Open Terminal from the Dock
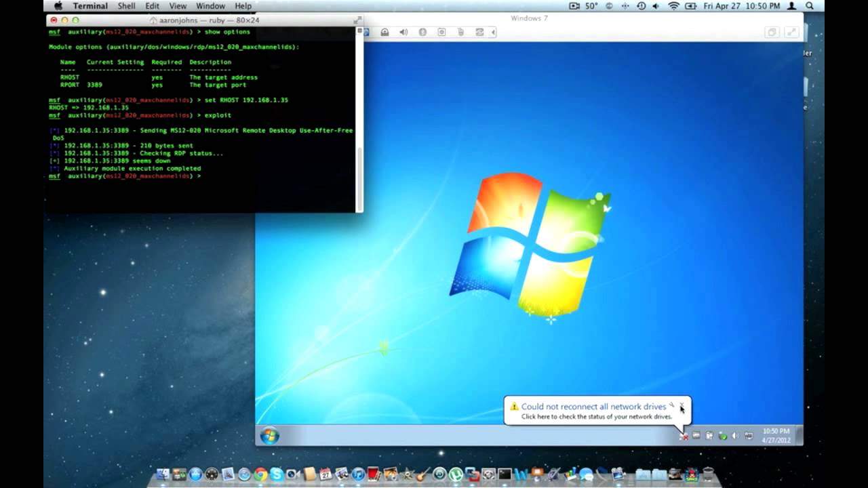The image size is (868, 488). [x=505, y=474]
